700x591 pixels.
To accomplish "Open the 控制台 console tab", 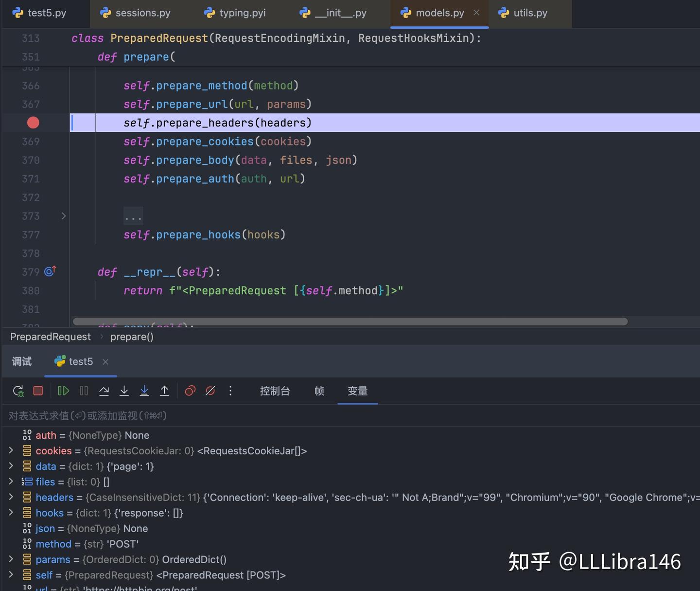I will point(275,391).
